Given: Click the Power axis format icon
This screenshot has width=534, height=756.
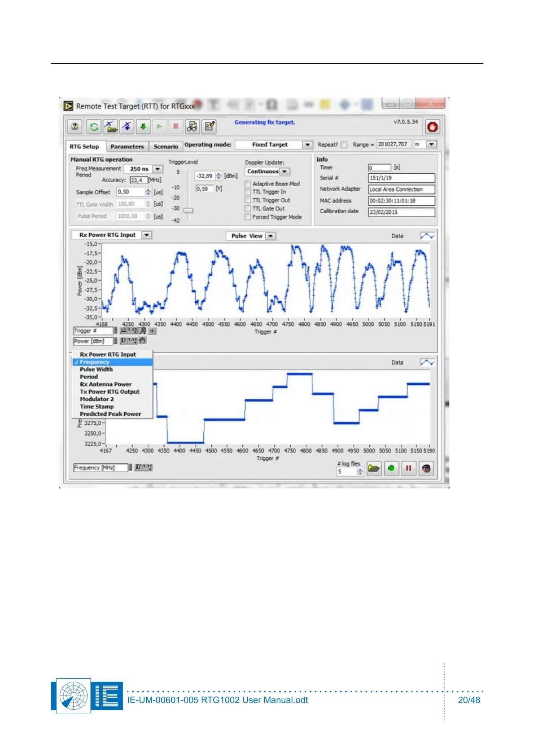Looking at the screenshot, I should tap(133, 341).
